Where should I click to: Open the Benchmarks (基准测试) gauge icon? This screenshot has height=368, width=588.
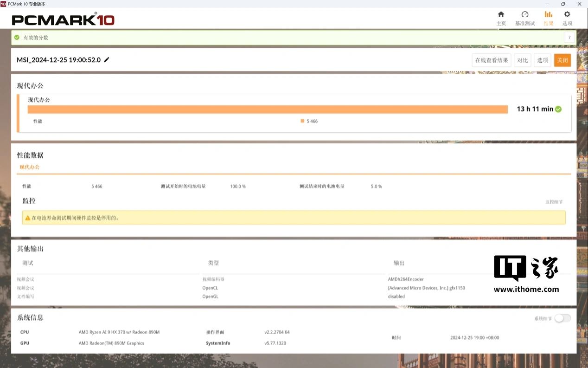coord(524,14)
